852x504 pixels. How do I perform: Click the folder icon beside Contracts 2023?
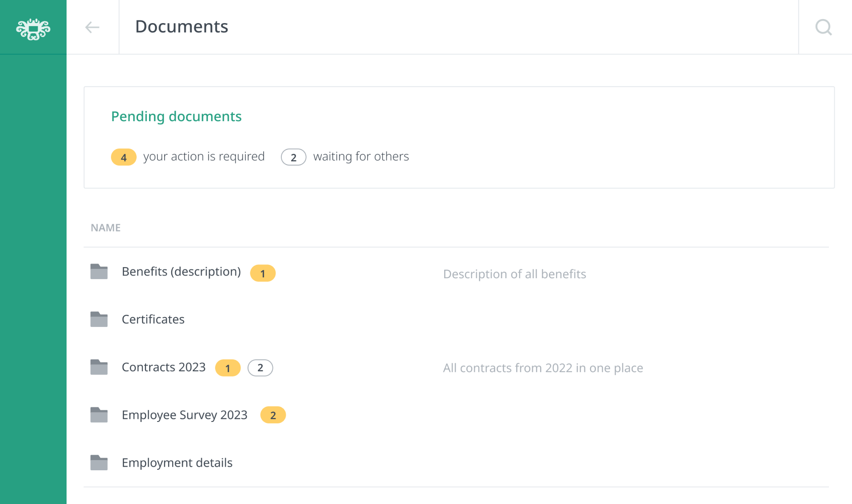(x=99, y=367)
